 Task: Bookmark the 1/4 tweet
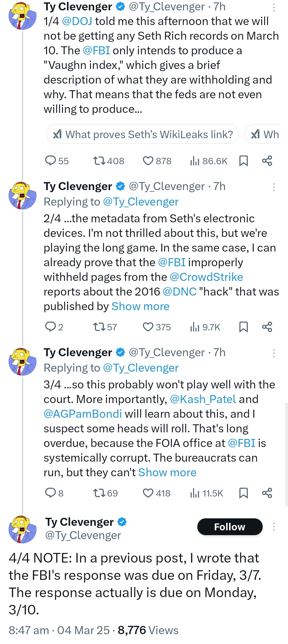tap(243, 161)
